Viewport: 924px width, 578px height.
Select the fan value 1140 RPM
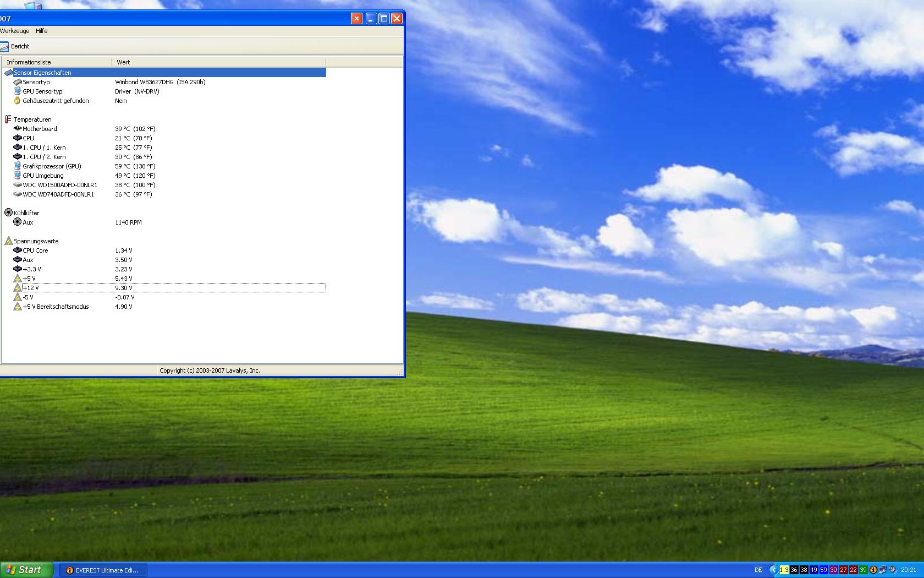(128, 222)
